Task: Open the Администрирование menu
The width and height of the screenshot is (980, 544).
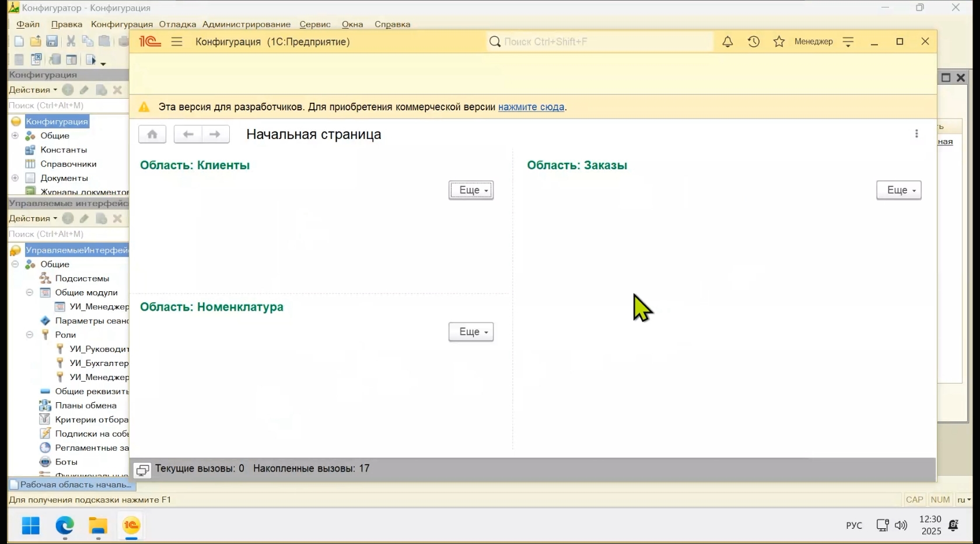Action: click(x=246, y=25)
